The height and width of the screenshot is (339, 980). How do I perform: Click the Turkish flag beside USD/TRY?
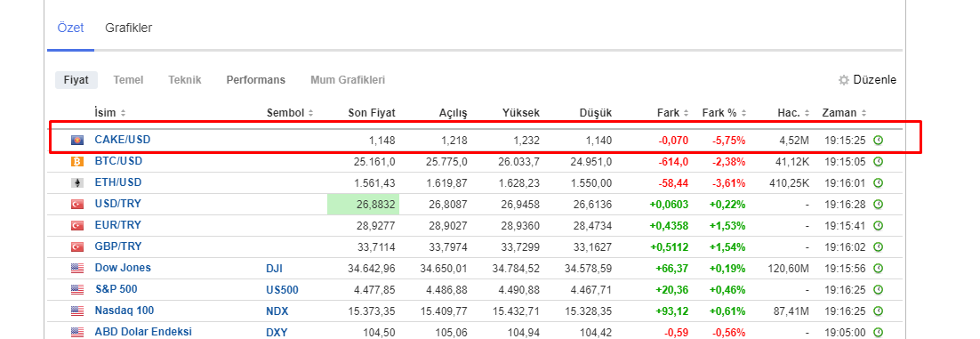pyautogui.click(x=76, y=204)
